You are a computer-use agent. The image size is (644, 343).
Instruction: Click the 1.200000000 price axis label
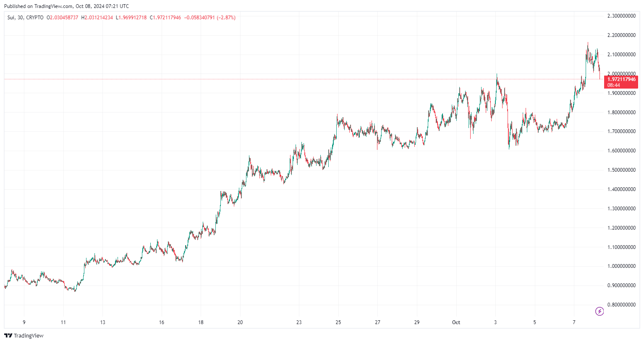point(621,228)
